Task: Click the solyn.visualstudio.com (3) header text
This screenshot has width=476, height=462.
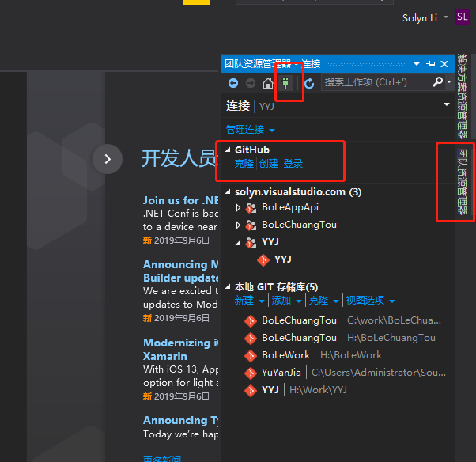Action: click(x=298, y=192)
